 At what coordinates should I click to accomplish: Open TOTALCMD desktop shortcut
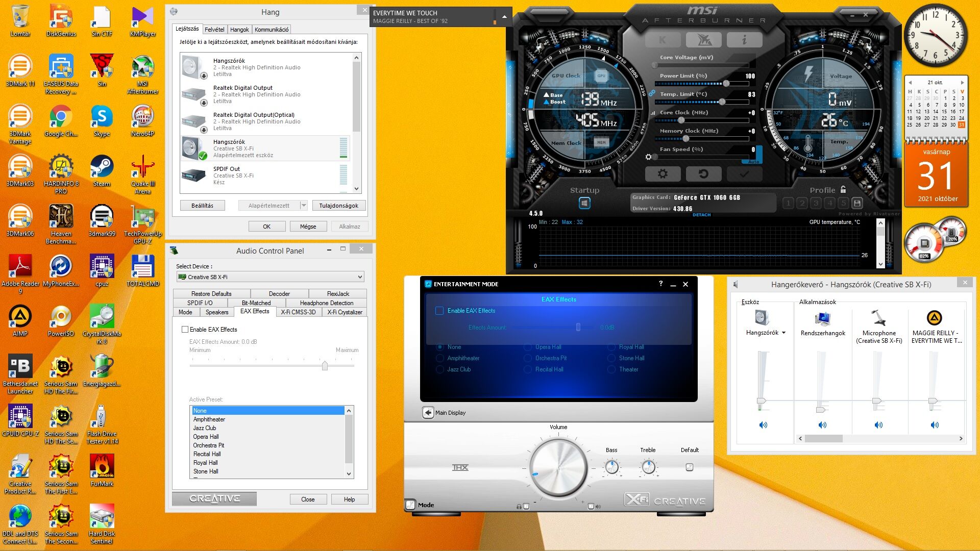pos(142,271)
